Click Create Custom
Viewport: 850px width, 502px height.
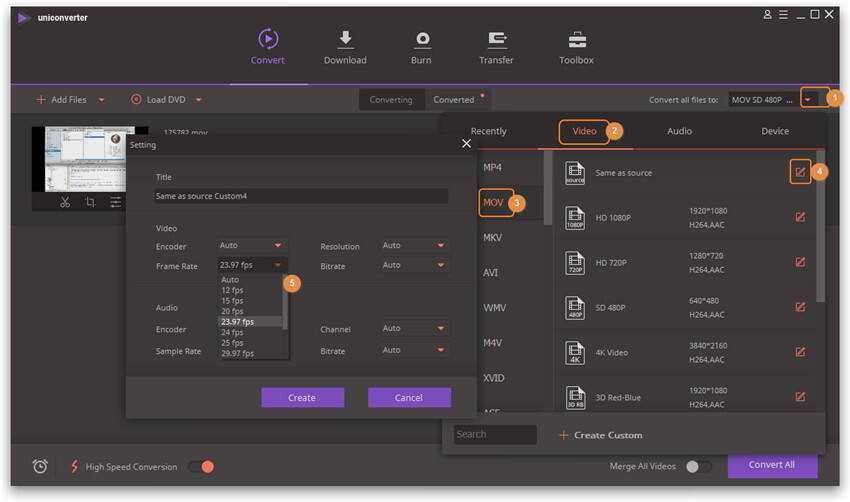coord(601,435)
